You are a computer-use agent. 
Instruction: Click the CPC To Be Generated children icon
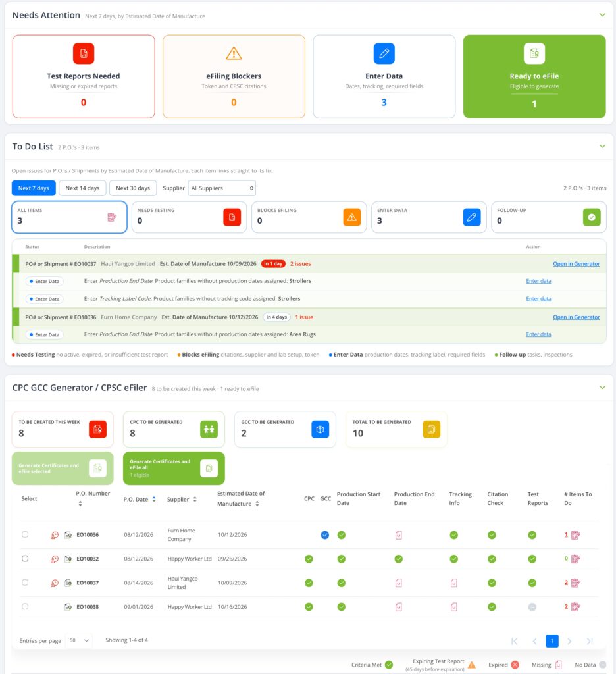209,429
